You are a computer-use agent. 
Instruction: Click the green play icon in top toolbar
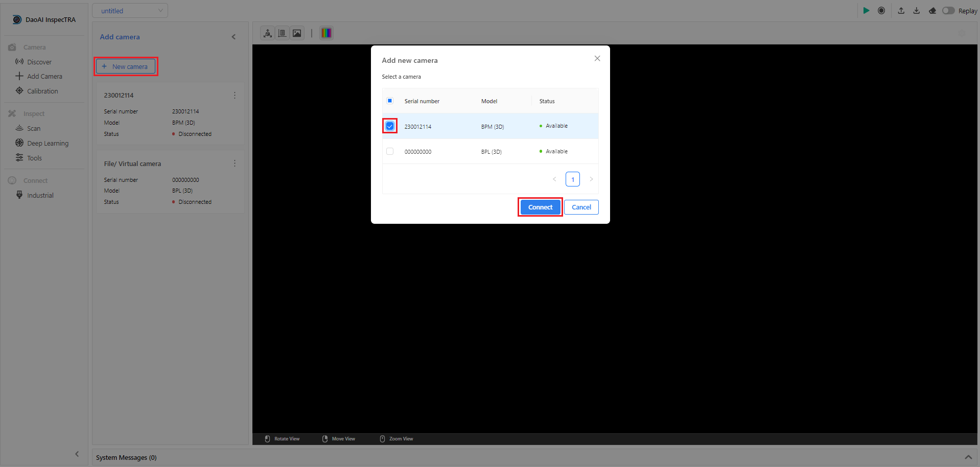pyautogui.click(x=866, y=11)
